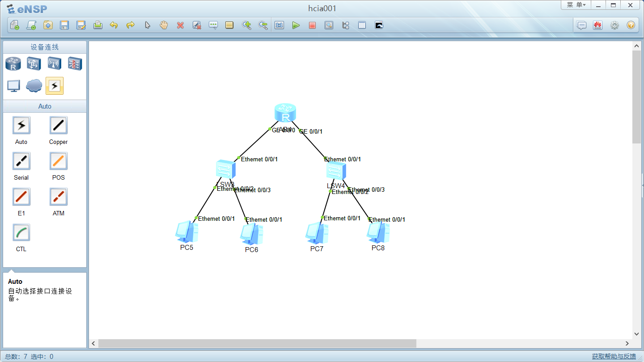Select PC6 in the topology
The width and height of the screenshot is (644, 362).
[251, 234]
